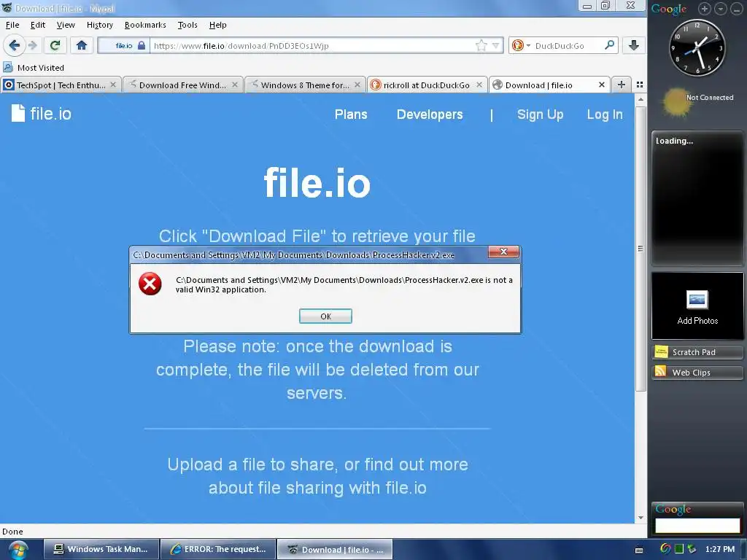Viewport: 747px width, 560px height.
Task: Click OK in the error dialog
Action: (325, 316)
